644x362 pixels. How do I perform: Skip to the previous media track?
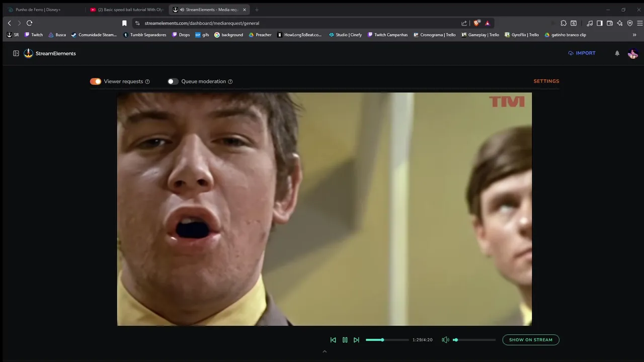coord(333,340)
